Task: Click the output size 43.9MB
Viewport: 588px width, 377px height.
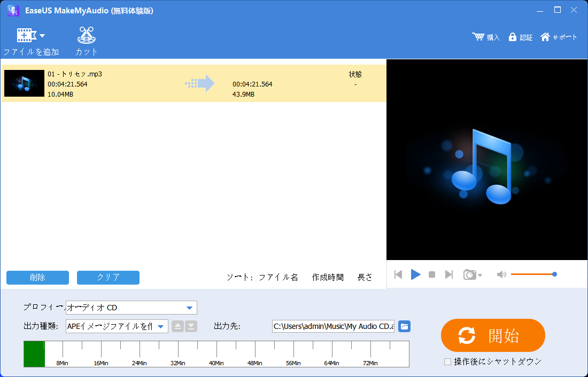Action: [243, 94]
